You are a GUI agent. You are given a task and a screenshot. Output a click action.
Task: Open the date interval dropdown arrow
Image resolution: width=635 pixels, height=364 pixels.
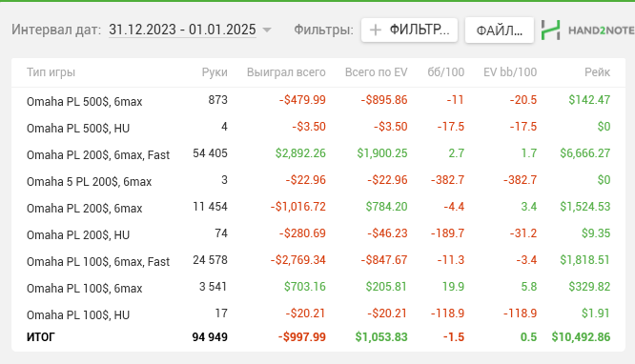tap(266, 30)
